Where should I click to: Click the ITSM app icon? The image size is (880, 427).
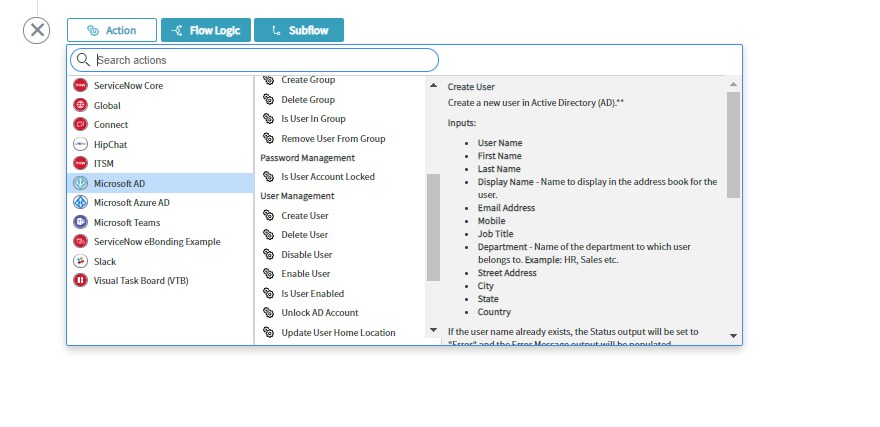[80, 163]
